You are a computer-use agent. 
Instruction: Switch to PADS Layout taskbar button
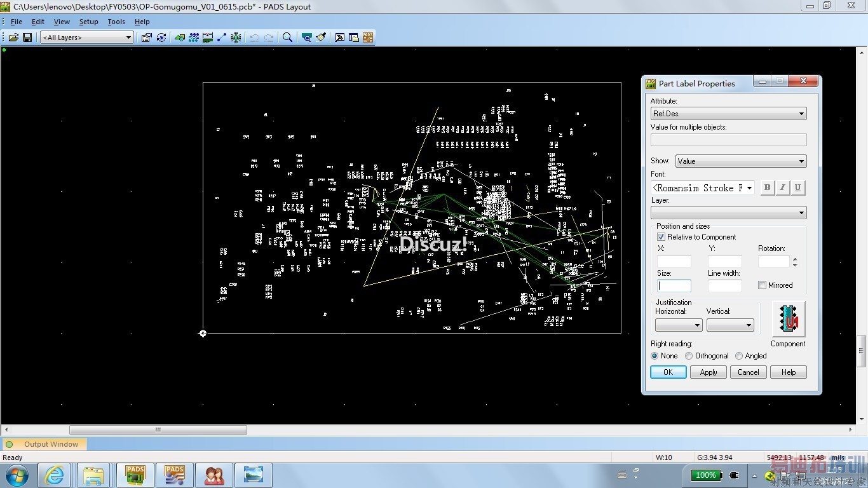tap(135, 475)
